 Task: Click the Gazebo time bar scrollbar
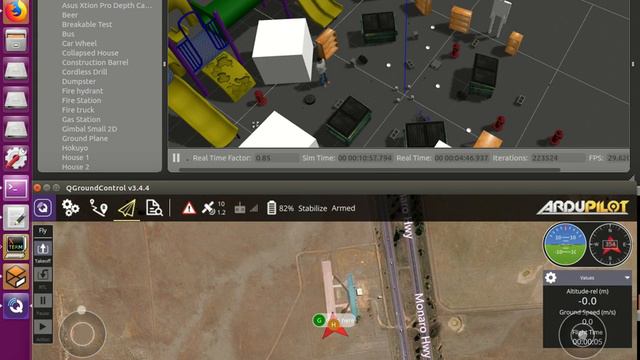pyautogui.click(x=369, y=169)
